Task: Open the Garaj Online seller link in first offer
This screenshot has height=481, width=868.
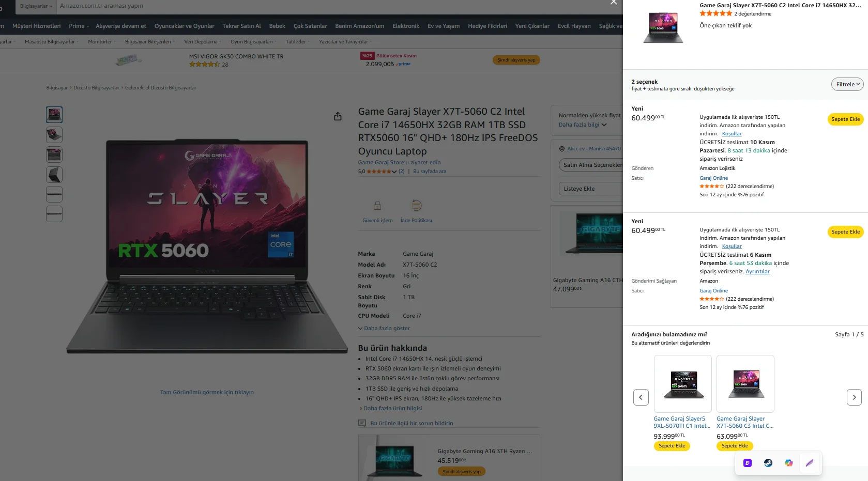Action: 713,178
